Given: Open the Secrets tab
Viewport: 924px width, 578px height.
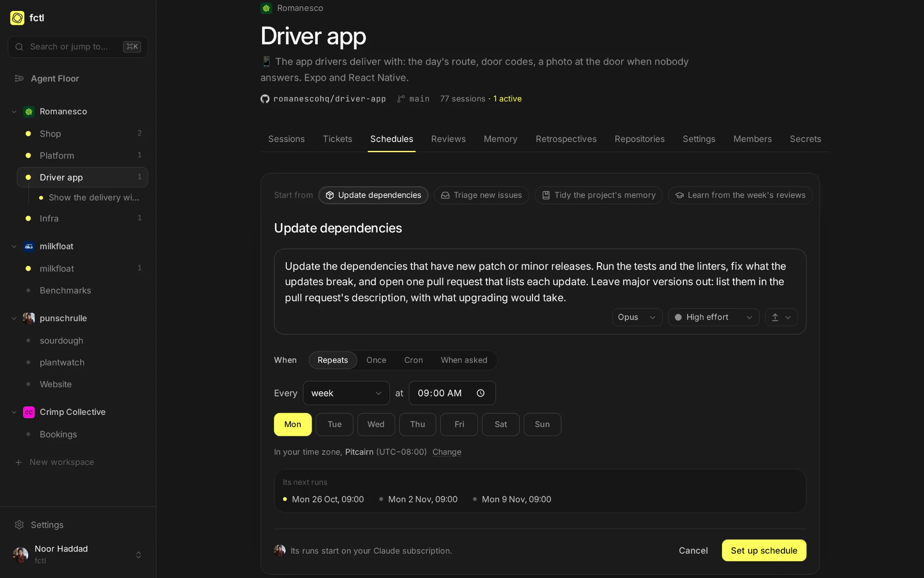Looking at the screenshot, I should click(805, 139).
